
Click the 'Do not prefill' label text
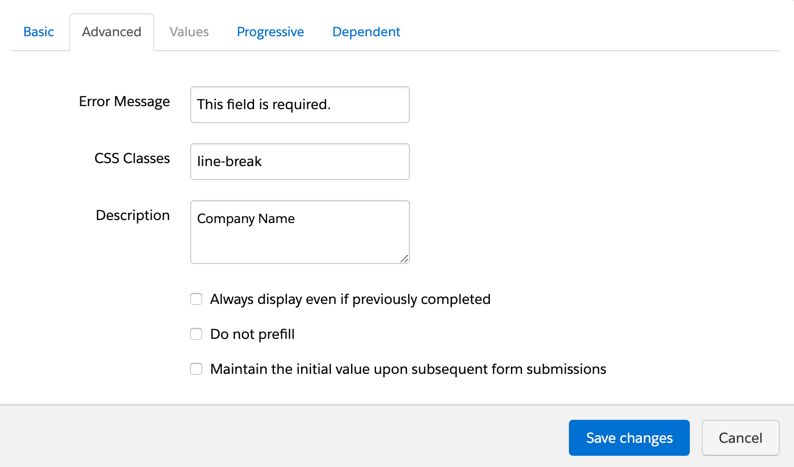tap(252, 334)
